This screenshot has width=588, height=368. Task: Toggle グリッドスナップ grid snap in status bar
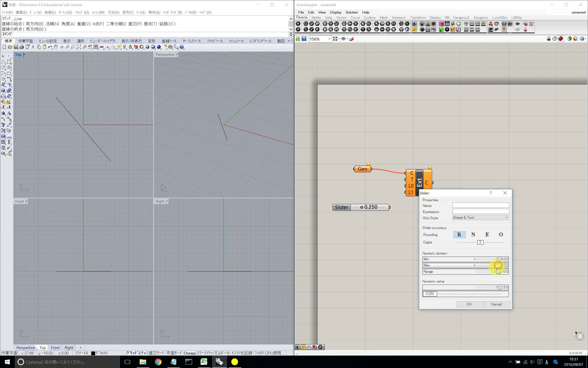click(137, 353)
